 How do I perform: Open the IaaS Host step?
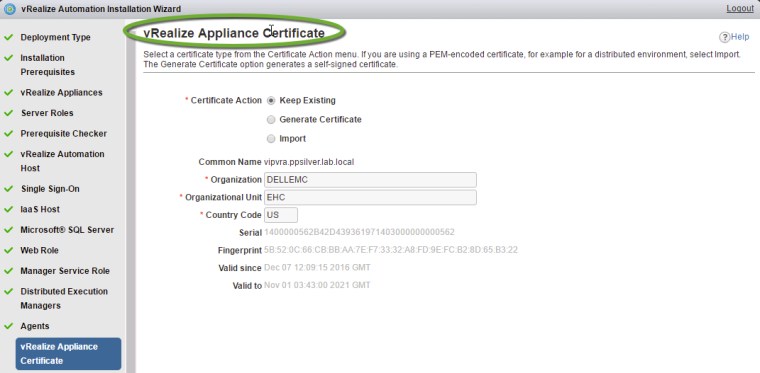[x=40, y=209]
